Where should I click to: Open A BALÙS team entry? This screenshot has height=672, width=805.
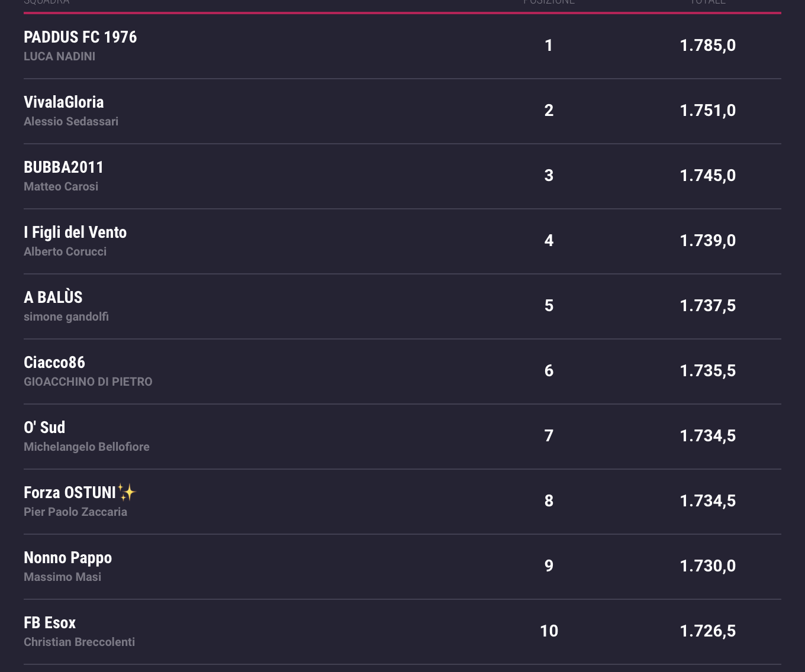[53, 298]
